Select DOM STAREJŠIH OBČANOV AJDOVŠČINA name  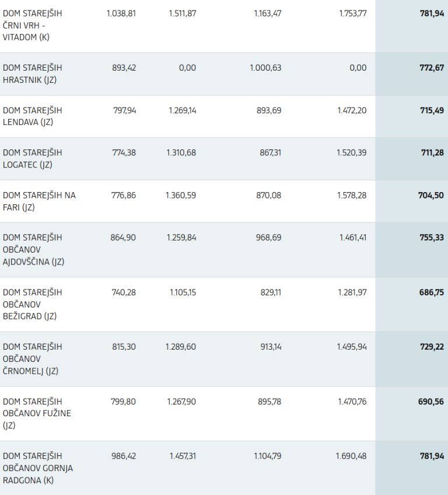pos(34,249)
